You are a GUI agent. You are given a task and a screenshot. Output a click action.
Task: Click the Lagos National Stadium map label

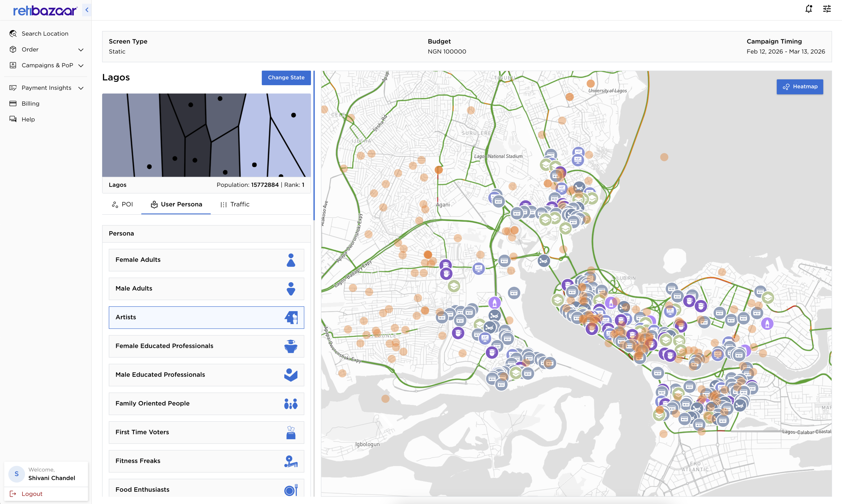tap(498, 156)
